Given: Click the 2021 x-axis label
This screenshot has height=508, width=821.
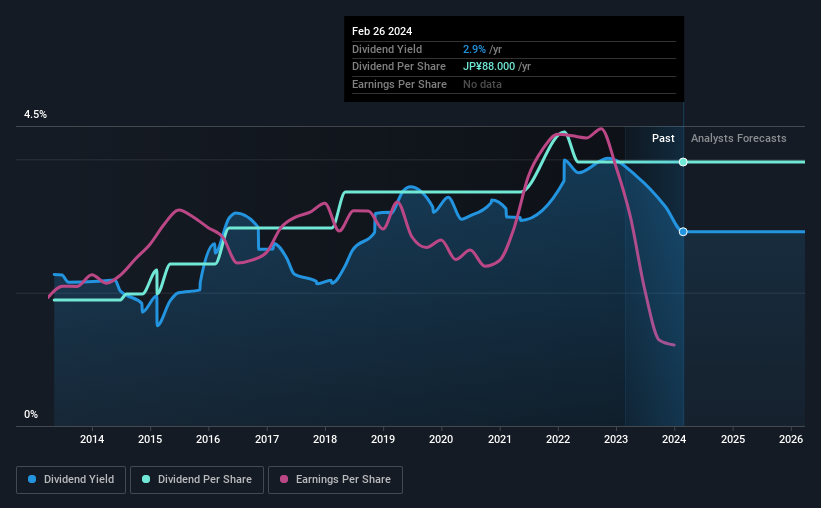Looking at the screenshot, I should pos(500,439).
